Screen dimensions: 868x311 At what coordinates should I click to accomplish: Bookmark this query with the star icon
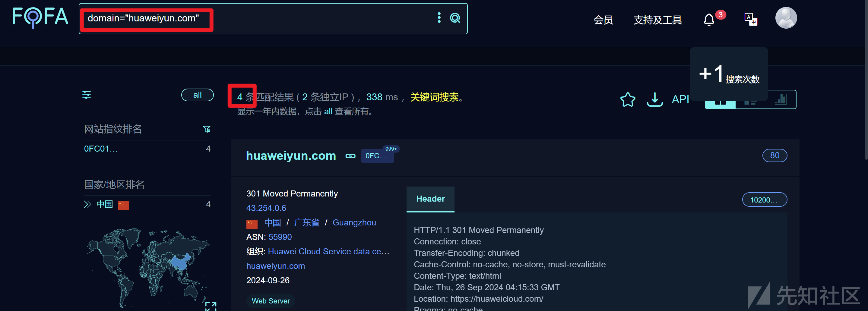pos(627,100)
